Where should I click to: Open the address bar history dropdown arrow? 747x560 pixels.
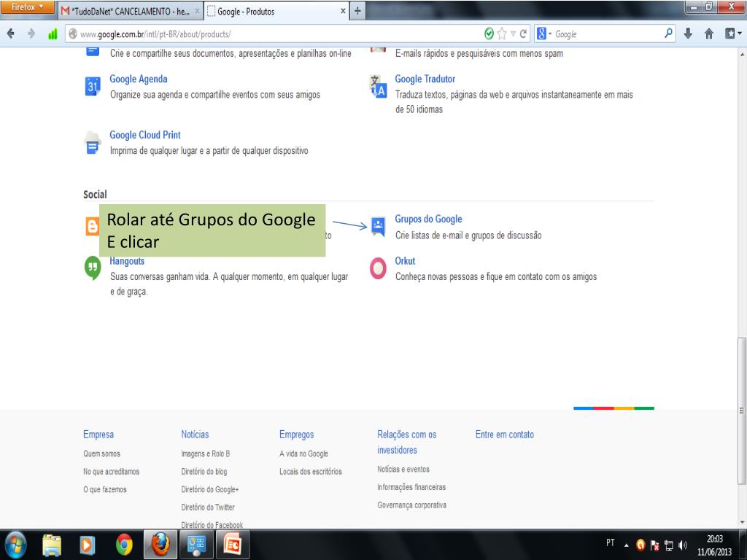(x=513, y=34)
